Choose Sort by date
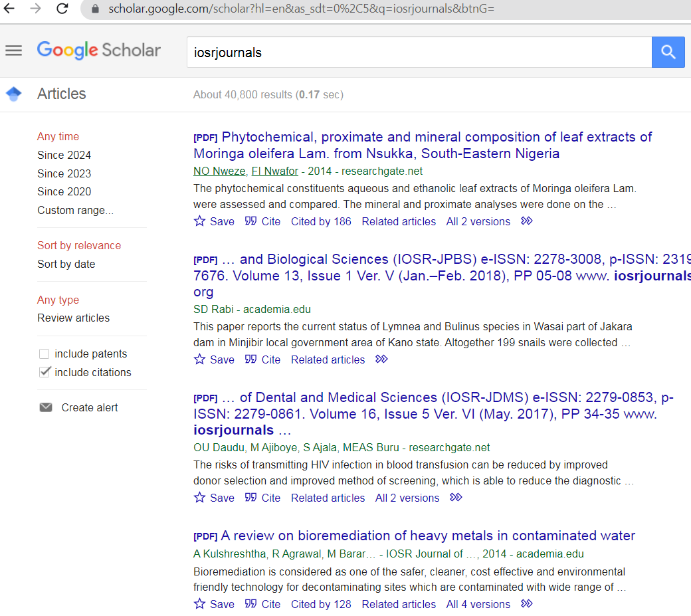 click(66, 264)
